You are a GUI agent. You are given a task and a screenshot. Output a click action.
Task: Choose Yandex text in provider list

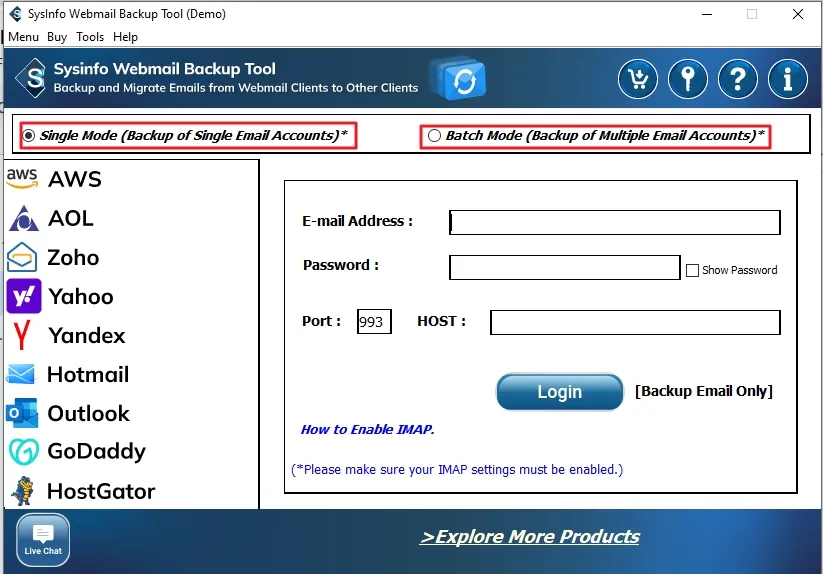pyautogui.click(x=87, y=336)
